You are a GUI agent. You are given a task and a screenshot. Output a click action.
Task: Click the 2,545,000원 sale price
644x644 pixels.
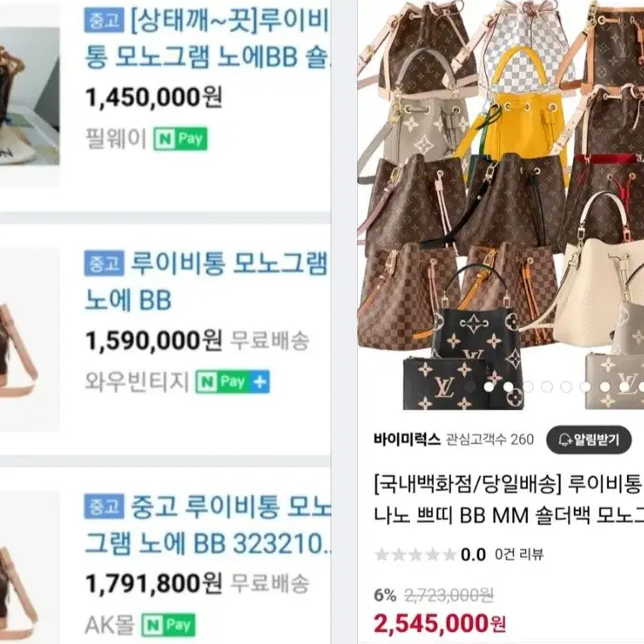[x=440, y=624]
